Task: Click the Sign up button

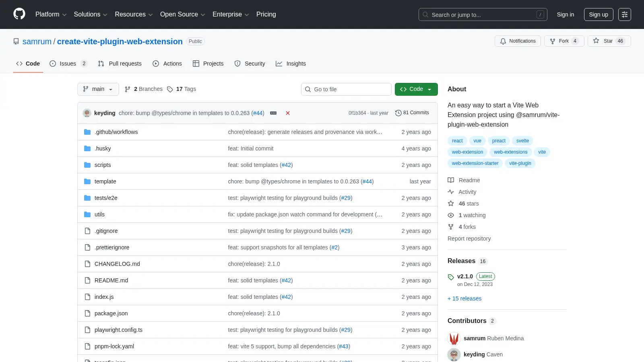Action: coord(599,14)
